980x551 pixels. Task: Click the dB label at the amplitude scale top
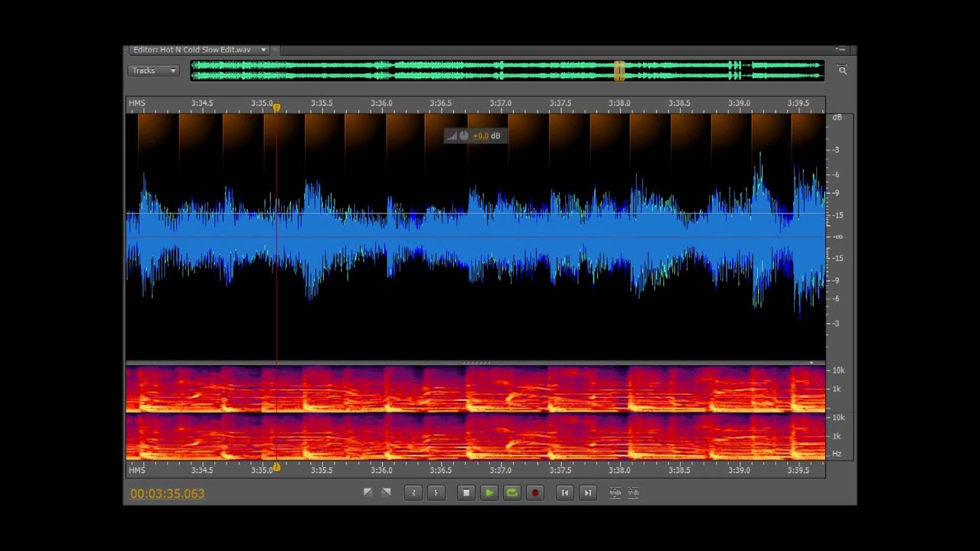pyautogui.click(x=837, y=117)
